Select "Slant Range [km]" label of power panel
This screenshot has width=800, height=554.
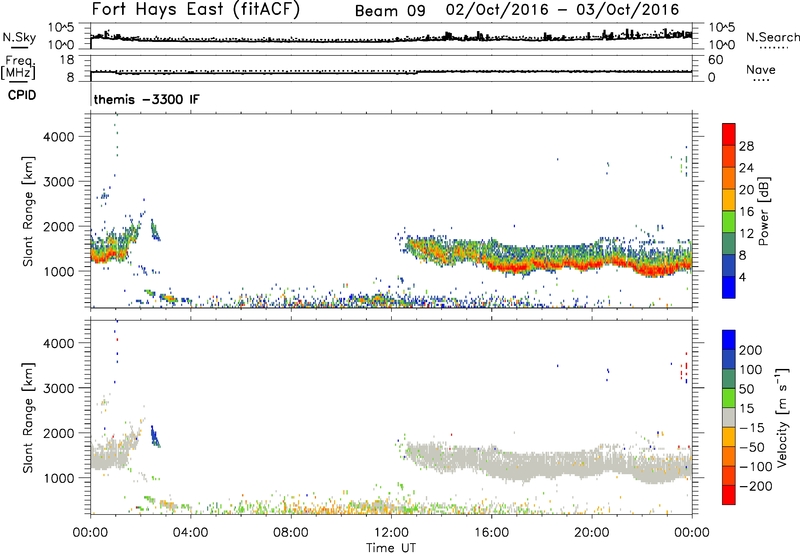[28, 211]
